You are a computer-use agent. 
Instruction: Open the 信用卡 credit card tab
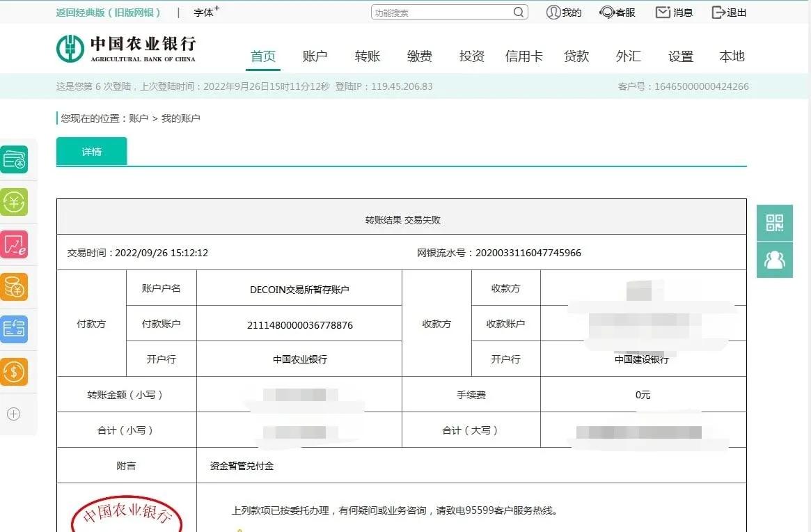pyautogui.click(x=523, y=56)
